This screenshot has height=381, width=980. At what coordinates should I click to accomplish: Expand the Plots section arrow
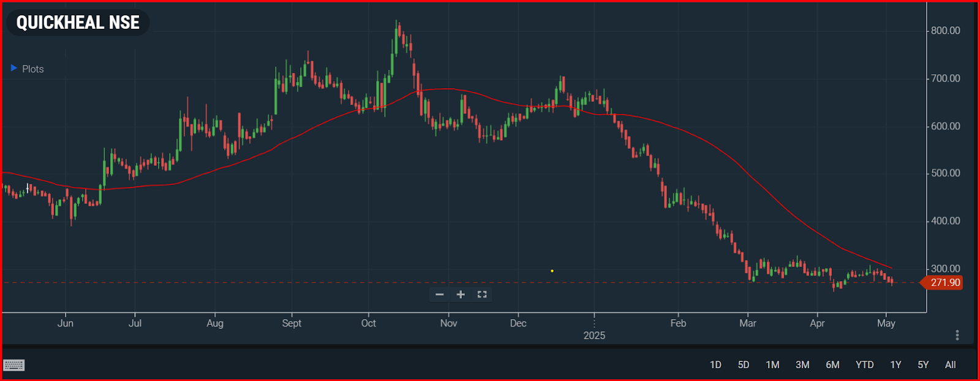[13, 68]
